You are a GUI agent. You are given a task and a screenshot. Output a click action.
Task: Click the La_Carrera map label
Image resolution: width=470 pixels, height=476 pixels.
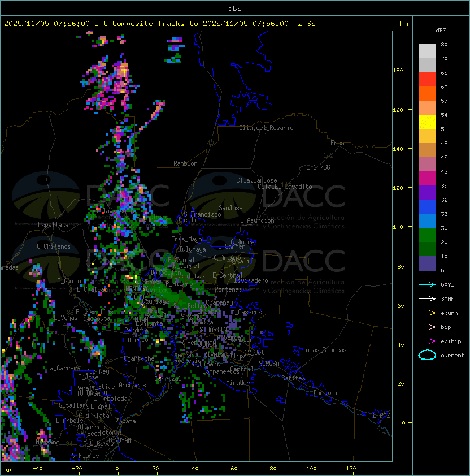63,368
